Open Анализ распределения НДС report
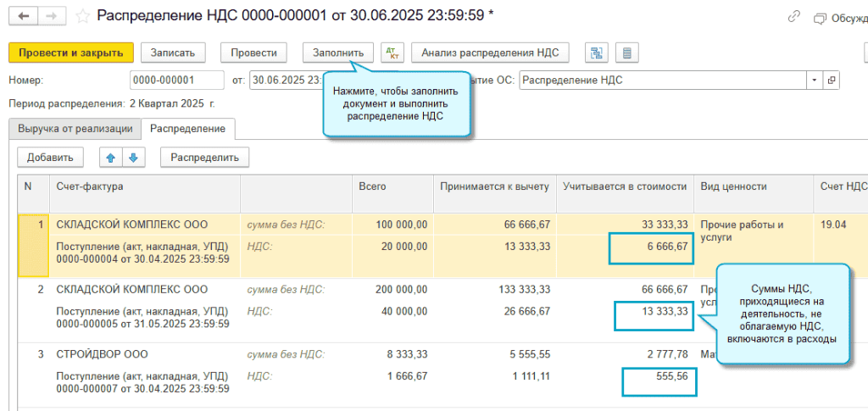This screenshot has height=411, width=868. 490,53
